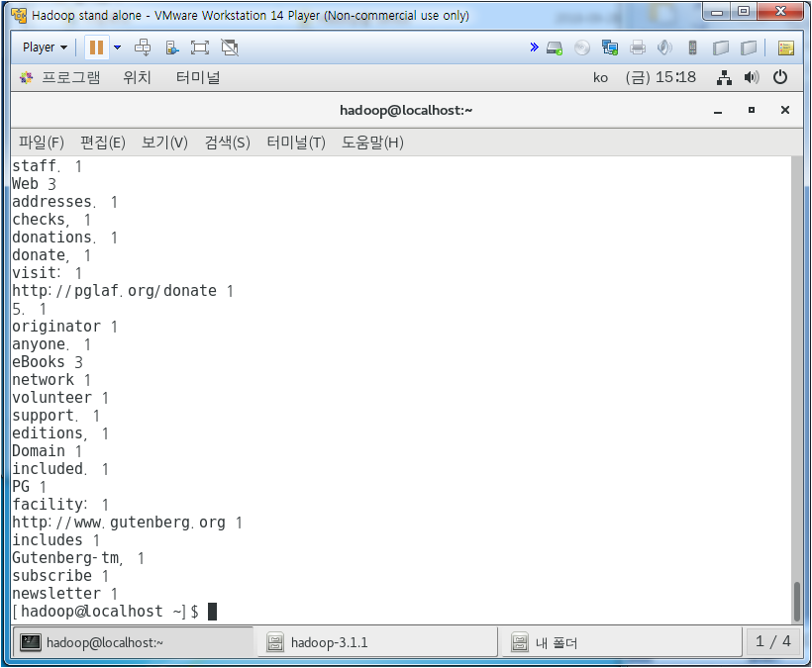Click the file cabinet icon beside 내 폴더
This screenshot has height=668, width=812.
click(520, 642)
